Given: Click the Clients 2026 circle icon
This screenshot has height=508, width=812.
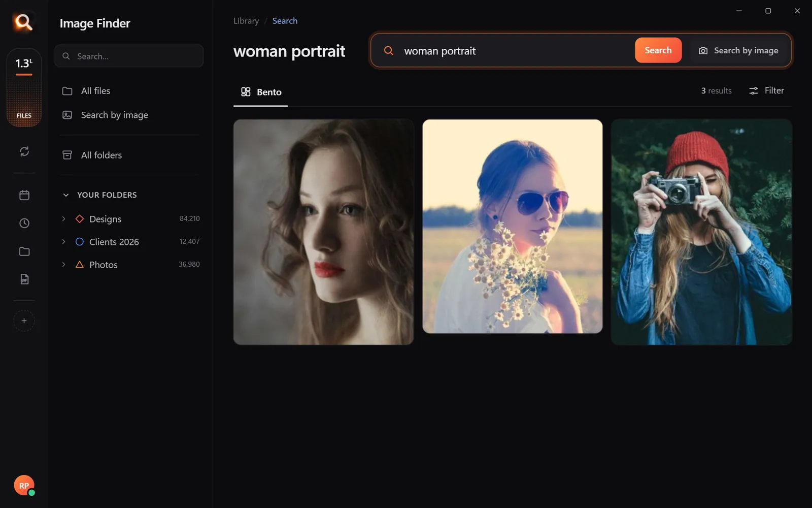Looking at the screenshot, I should point(80,242).
